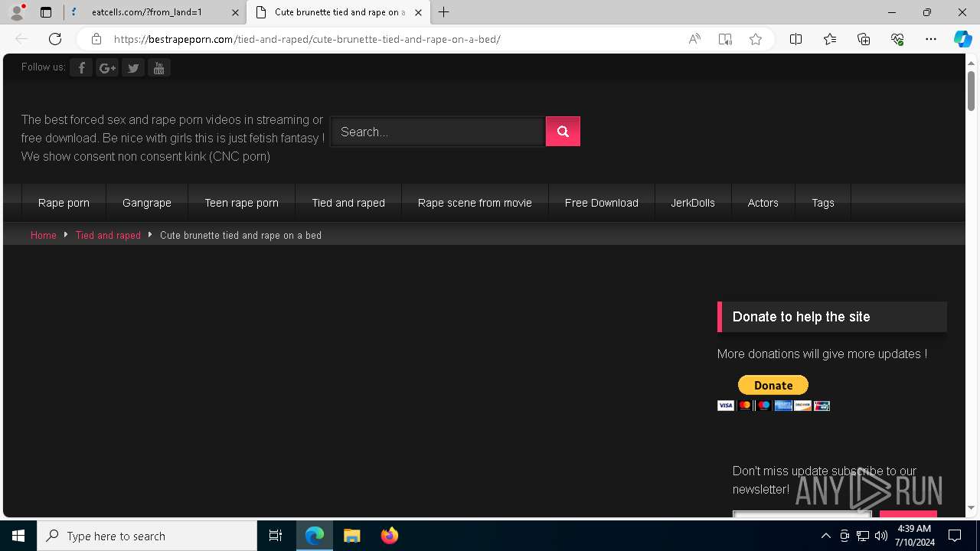This screenshot has height=551, width=980.
Task: Click the site Search text field
Action: [437, 132]
